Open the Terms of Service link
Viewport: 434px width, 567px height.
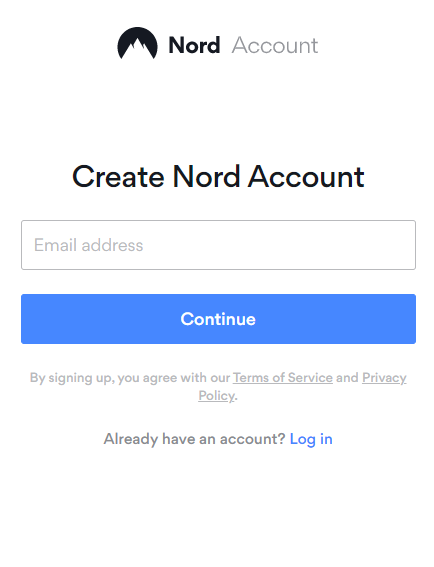coord(283,378)
